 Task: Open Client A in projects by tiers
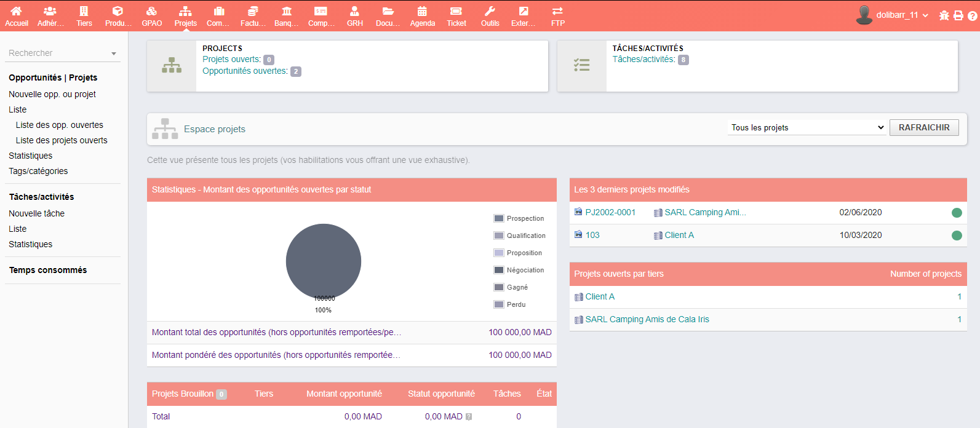pyautogui.click(x=600, y=296)
